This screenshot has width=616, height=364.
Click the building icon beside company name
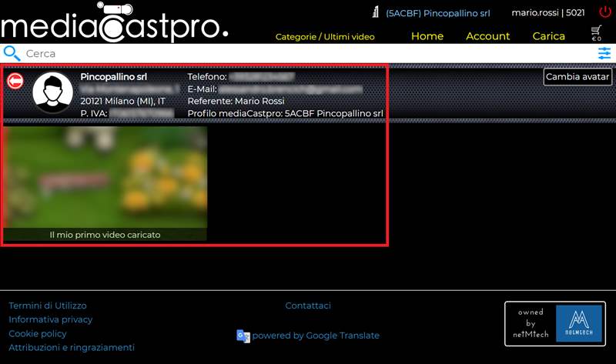tap(376, 12)
